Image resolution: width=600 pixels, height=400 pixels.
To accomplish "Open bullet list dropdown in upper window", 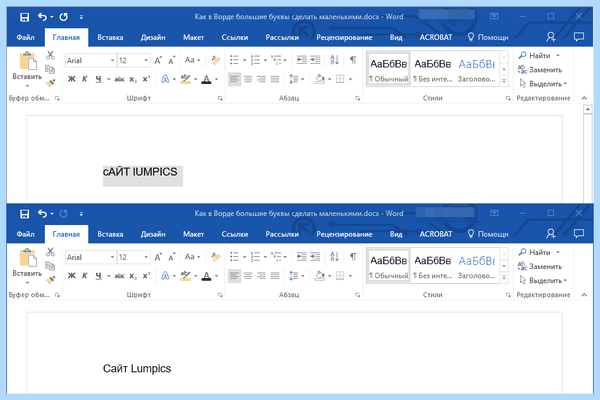I will tap(244, 60).
